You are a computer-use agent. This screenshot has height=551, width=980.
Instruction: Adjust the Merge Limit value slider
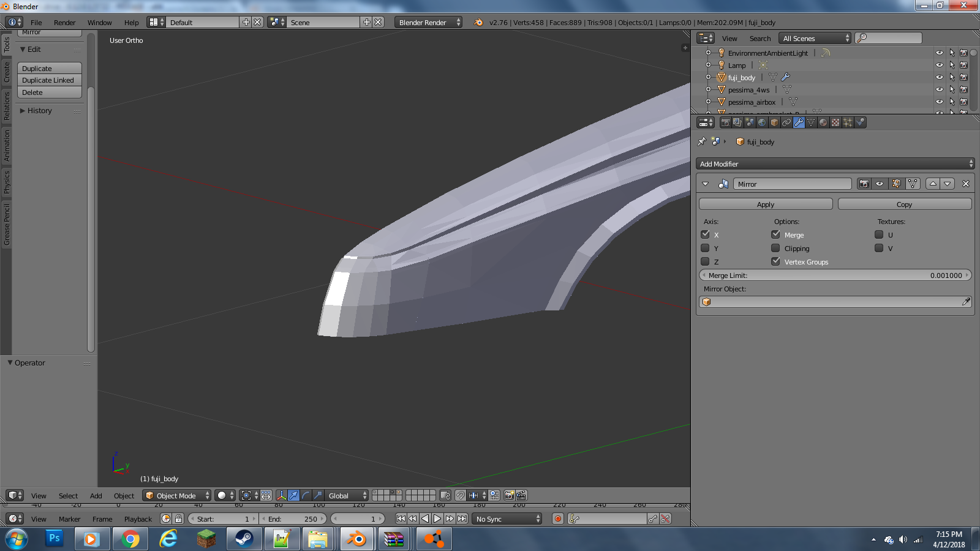click(835, 275)
